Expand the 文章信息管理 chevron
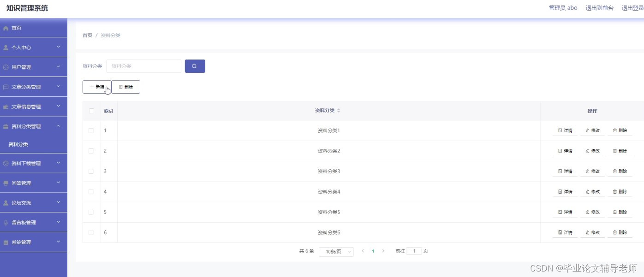The width and height of the screenshot is (644, 277). [59, 106]
